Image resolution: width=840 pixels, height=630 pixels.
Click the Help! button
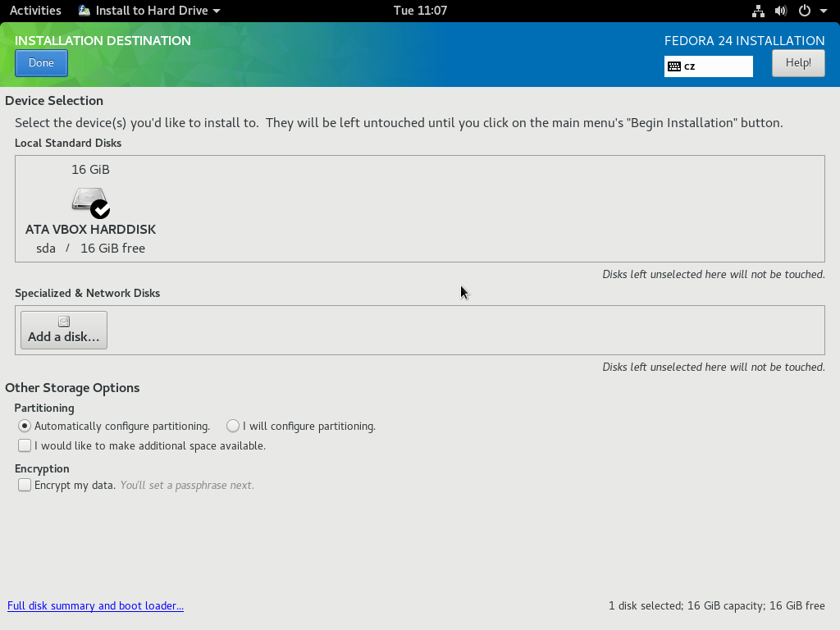[798, 63]
